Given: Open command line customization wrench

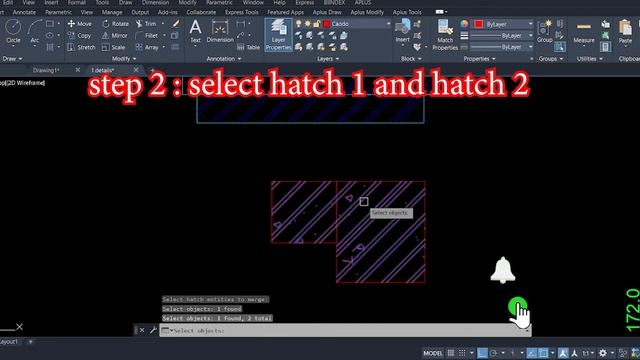Looking at the screenshot, I should pos(153,330).
